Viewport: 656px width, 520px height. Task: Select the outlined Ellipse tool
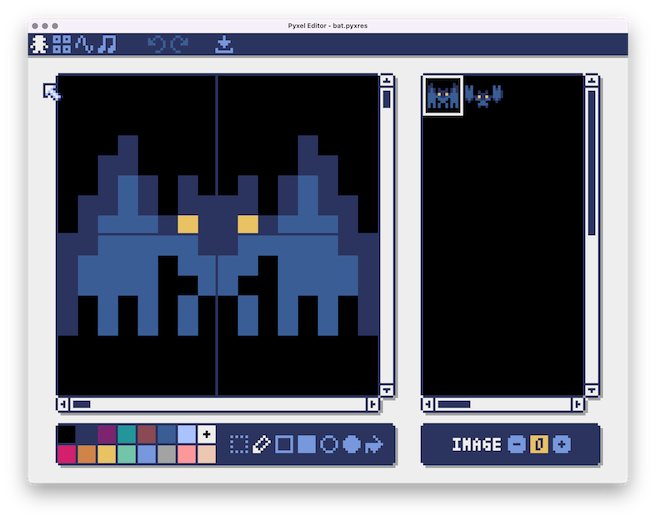(x=329, y=444)
